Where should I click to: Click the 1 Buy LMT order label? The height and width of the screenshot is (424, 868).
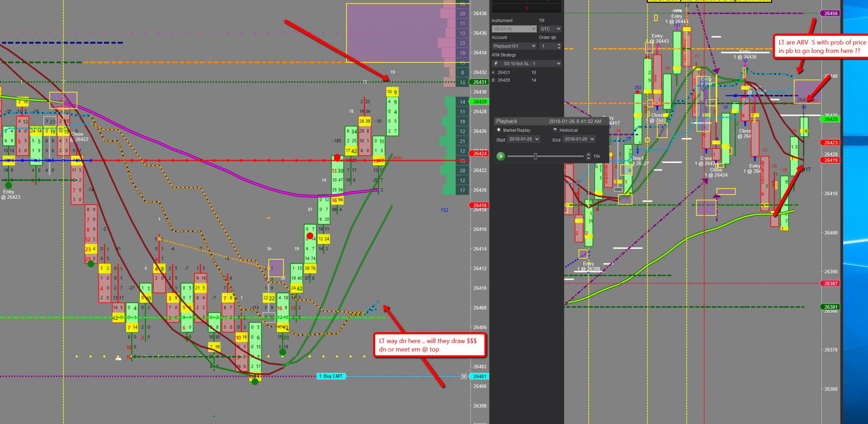tap(331, 376)
